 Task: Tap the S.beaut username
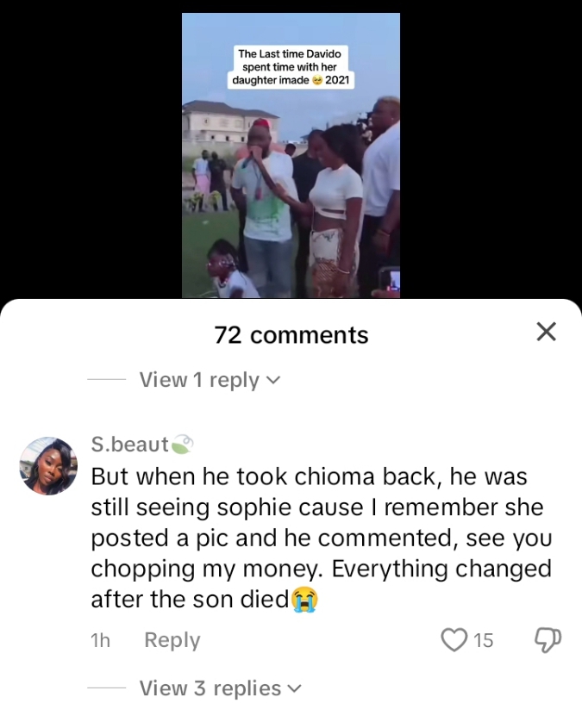[x=129, y=445]
